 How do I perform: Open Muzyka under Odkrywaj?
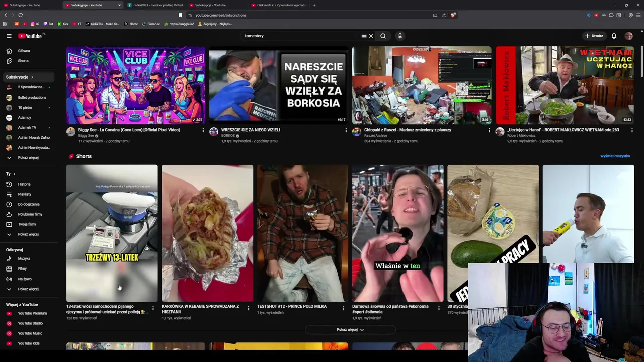tap(28, 259)
